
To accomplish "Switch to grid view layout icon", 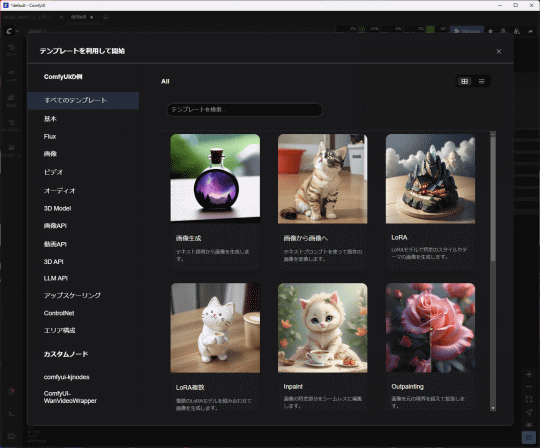I will (464, 81).
